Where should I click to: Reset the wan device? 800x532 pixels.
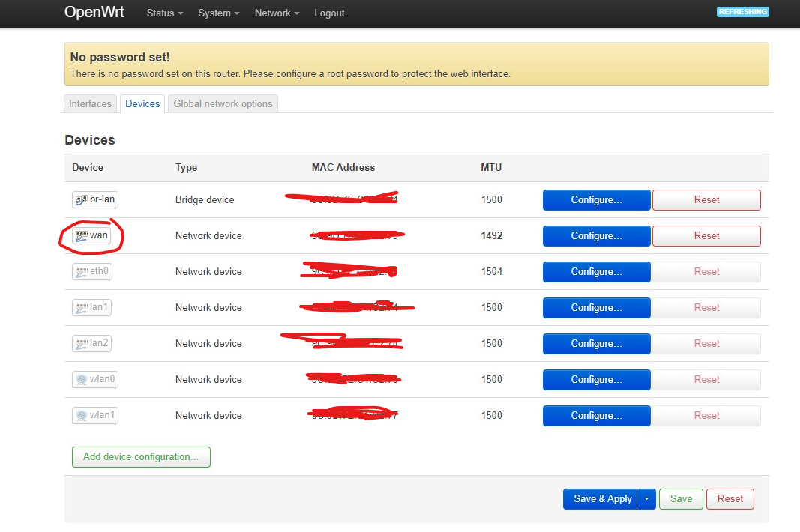point(706,235)
